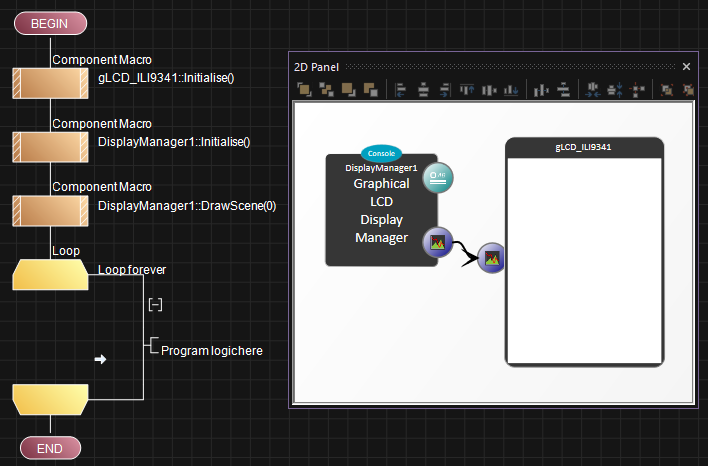Click the Align Right edges toolbar icon
The image size is (708, 466).
point(445,90)
